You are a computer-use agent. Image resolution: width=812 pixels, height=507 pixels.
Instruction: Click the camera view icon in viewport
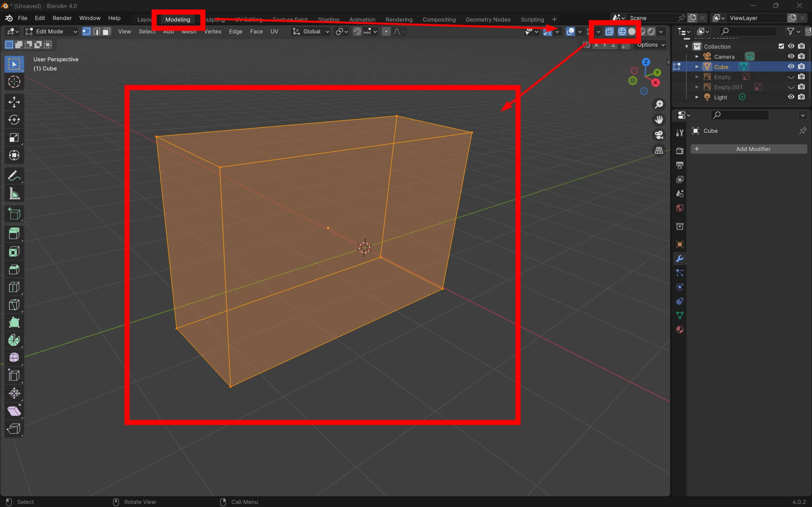(x=659, y=135)
